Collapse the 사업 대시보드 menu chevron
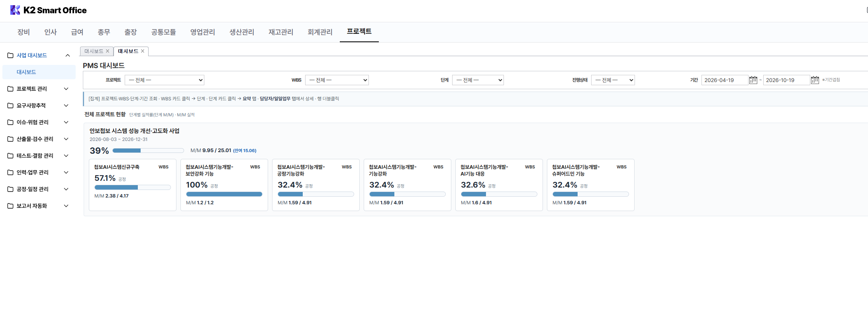The image size is (868, 311). coord(68,55)
